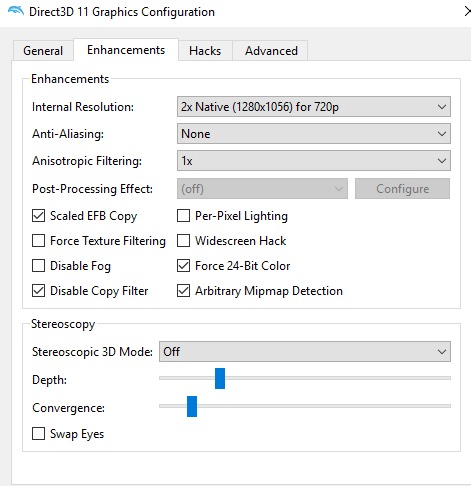Disable Arbitrary Mipmap Detection

pos(183,291)
